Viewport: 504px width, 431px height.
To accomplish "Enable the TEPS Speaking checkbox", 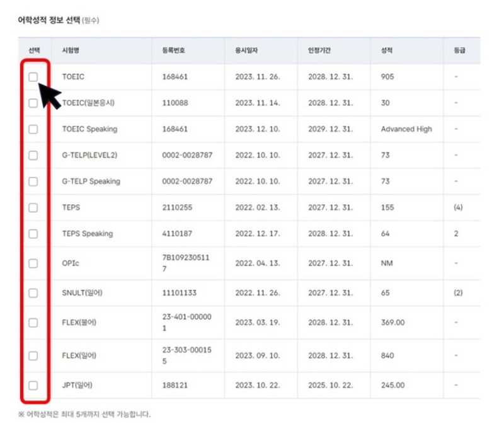I will [x=35, y=233].
